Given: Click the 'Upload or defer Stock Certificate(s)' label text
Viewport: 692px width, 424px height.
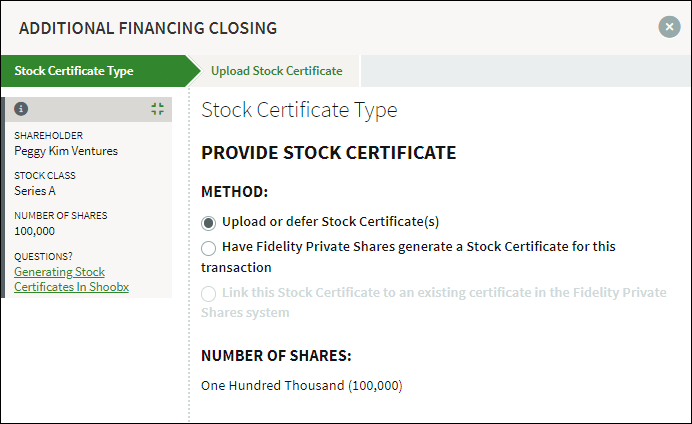Looking at the screenshot, I should [331, 221].
